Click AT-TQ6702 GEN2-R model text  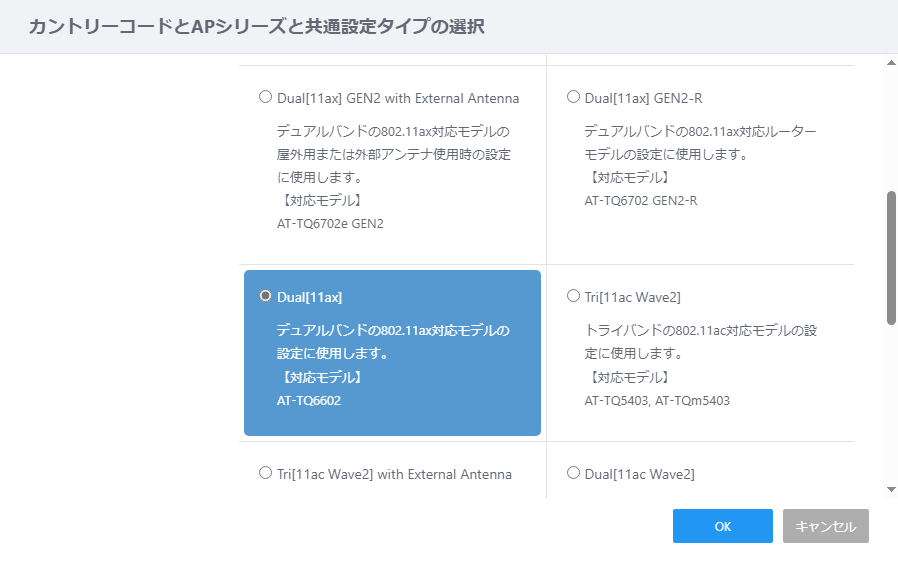(641, 200)
